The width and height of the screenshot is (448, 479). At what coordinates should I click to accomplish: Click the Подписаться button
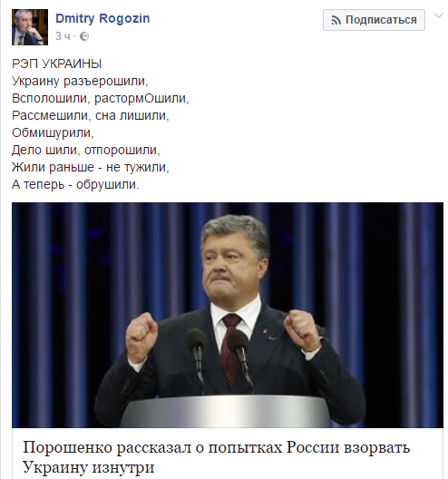[374, 20]
